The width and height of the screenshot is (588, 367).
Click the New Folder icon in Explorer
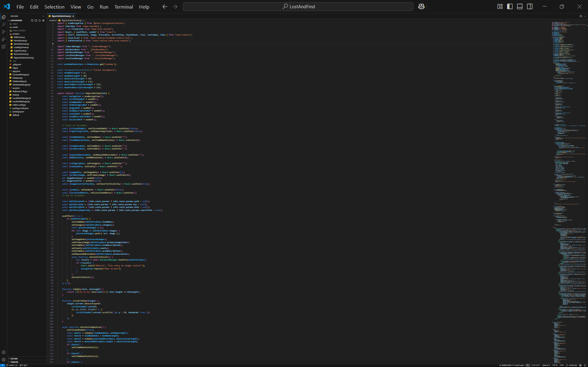pos(36,21)
